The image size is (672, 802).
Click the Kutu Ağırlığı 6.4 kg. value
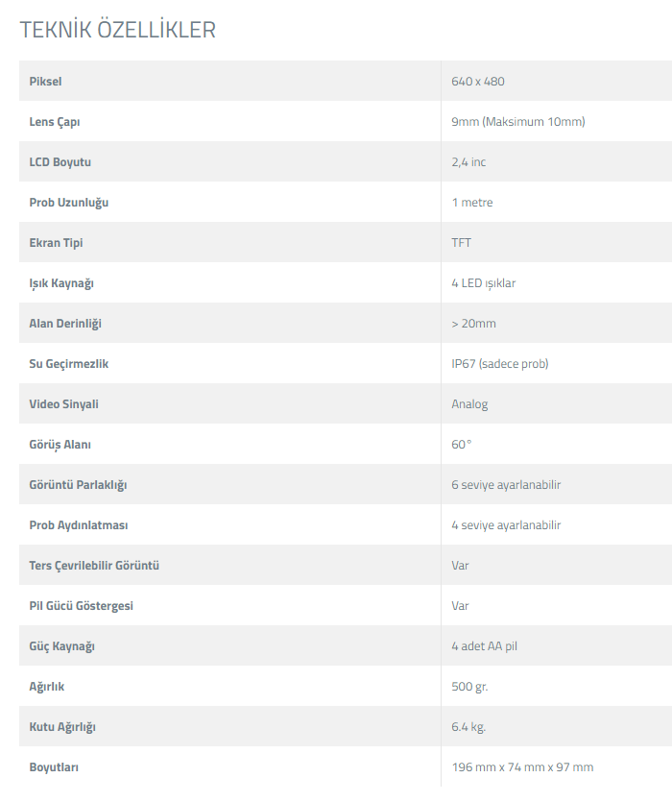(x=468, y=727)
